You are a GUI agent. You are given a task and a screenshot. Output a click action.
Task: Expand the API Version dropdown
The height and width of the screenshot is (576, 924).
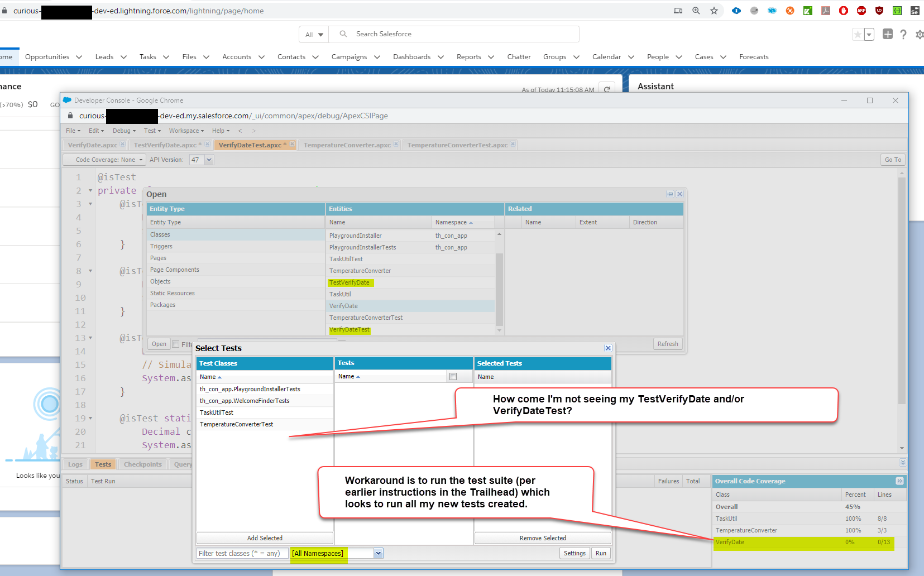(209, 160)
